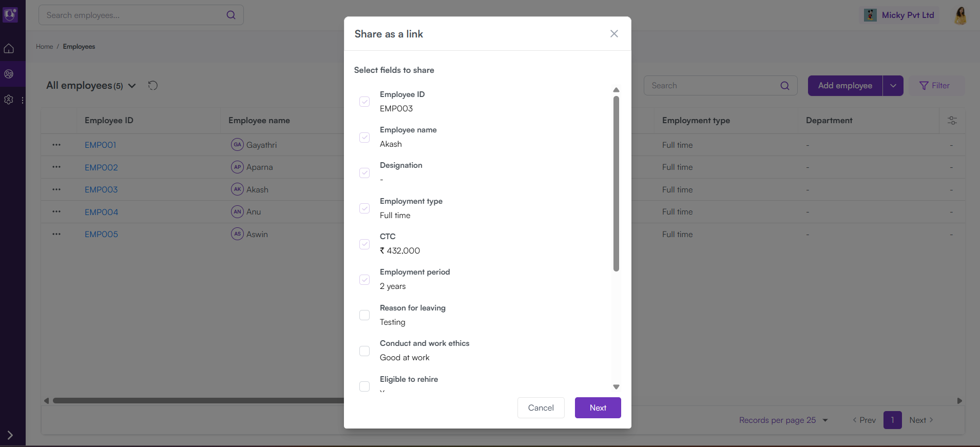Click the table search magnifier icon
Screen dimensions: 980x447
point(785,86)
